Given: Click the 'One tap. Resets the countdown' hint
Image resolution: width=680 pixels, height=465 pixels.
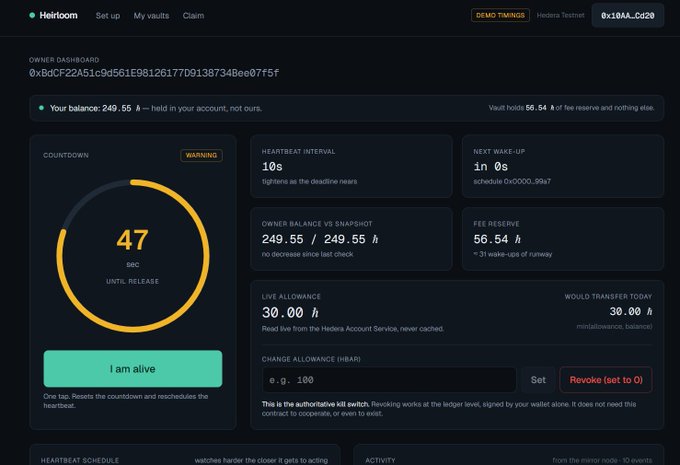Looking at the screenshot, I should pos(126,401).
